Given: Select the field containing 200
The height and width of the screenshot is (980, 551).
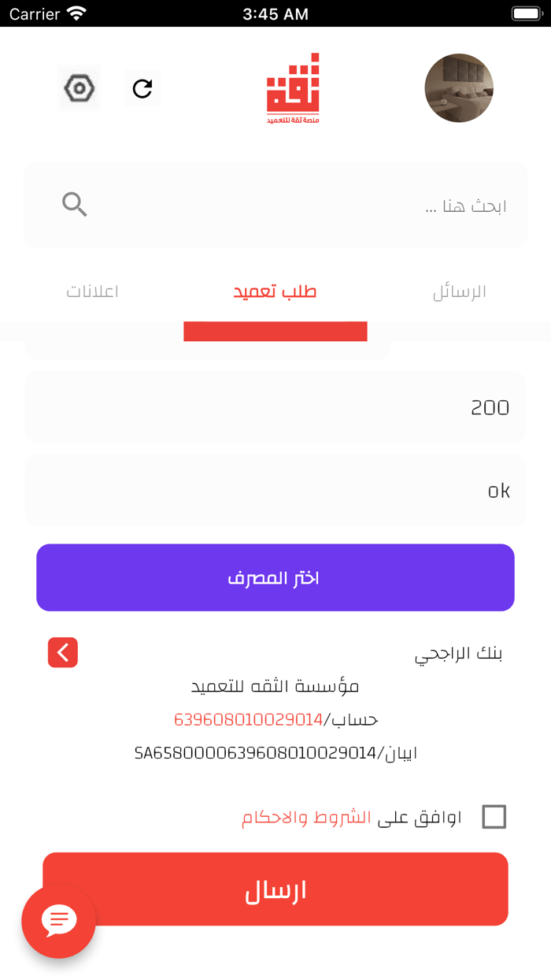Looking at the screenshot, I should pos(275,406).
